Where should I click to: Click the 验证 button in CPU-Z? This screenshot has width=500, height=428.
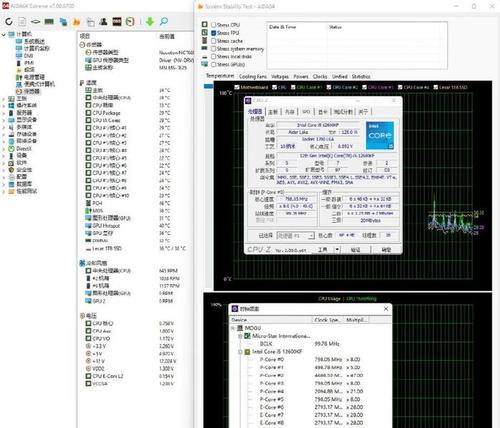point(355,249)
